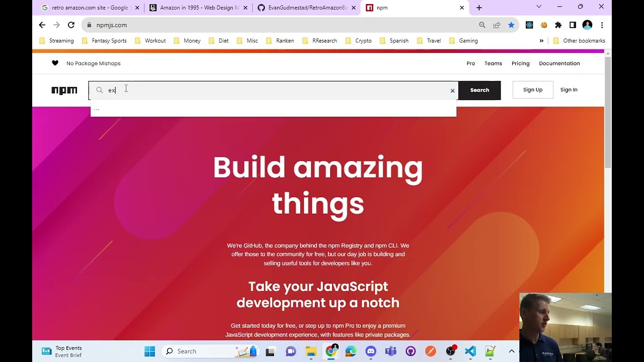Open the Gaming bookmarks folder
644x362 pixels.
pos(463,41)
